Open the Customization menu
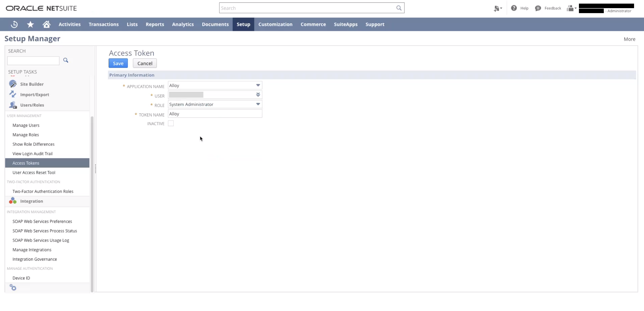The width and height of the screenshot is (644, 311). click(x=275, y=24)
